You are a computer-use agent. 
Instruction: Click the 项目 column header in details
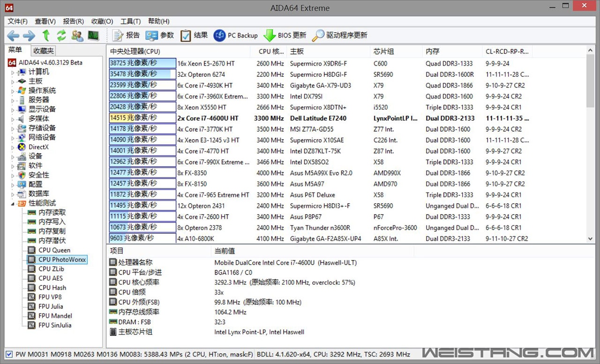click(159, 251)
